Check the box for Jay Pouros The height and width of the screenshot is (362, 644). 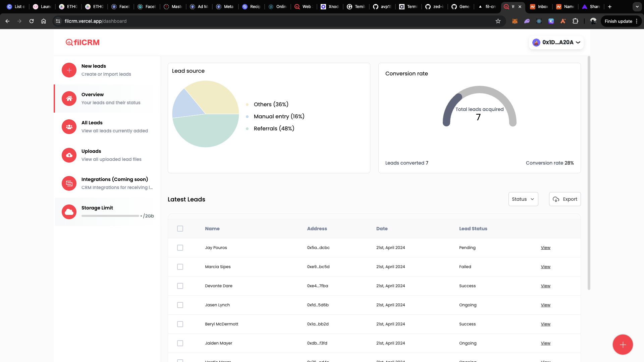pos(180,248)
